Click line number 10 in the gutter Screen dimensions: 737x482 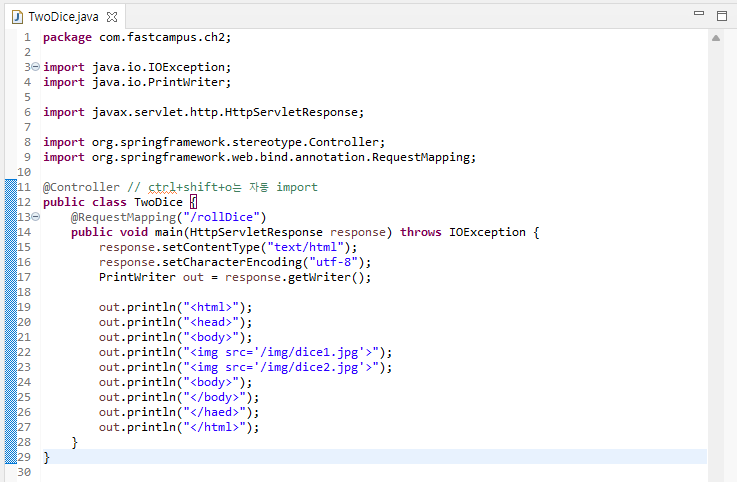24,172
